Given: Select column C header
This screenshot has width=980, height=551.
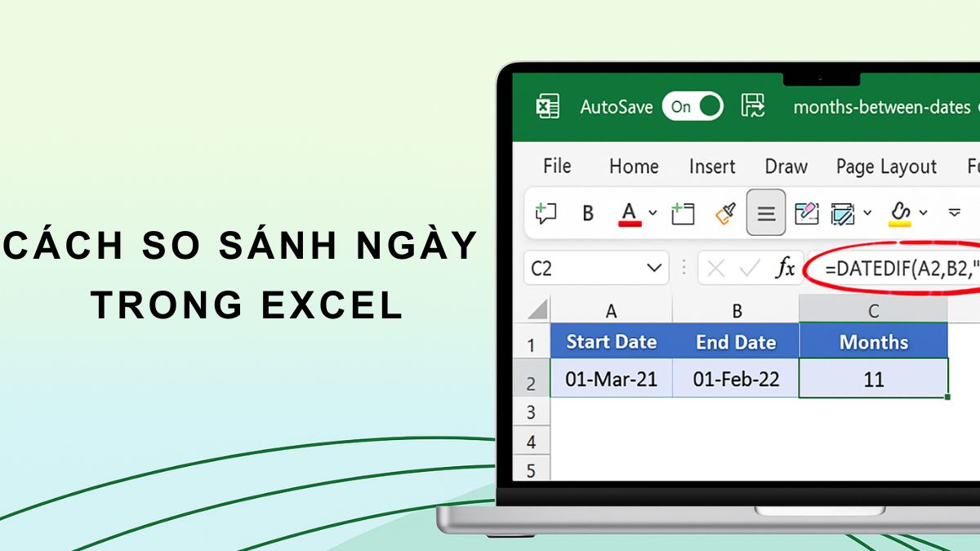Looking at the screenshot, I should pos(873,310).
